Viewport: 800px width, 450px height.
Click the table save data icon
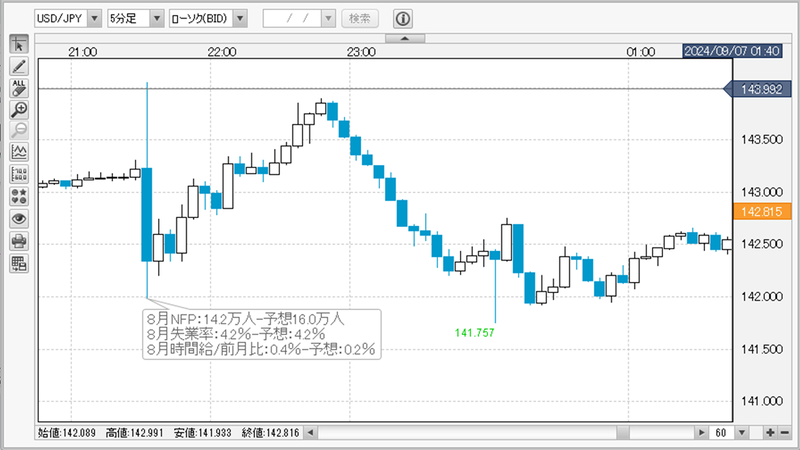[19, 263]
